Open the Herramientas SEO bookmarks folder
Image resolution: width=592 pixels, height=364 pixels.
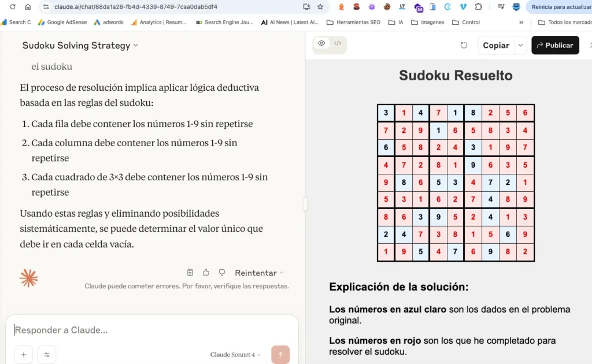pos(353,23)
